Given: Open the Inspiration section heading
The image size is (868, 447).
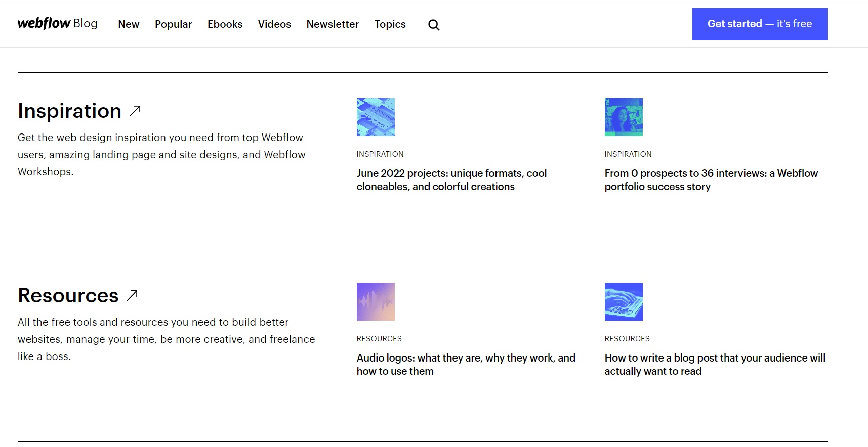Looking at the screenshot, I should click(70, 111).
